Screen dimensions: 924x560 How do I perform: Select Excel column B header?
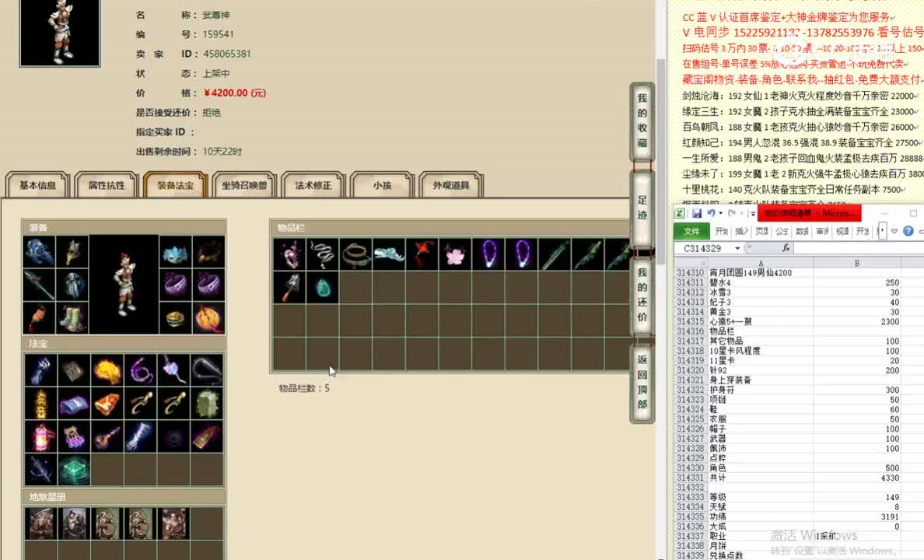857,263
